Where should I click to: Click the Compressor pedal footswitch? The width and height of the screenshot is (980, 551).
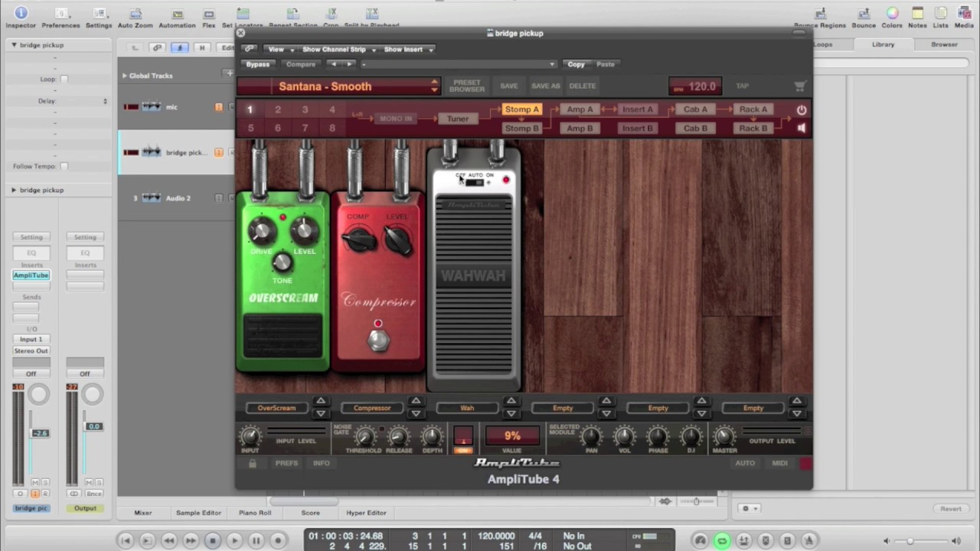coord(377,342)
